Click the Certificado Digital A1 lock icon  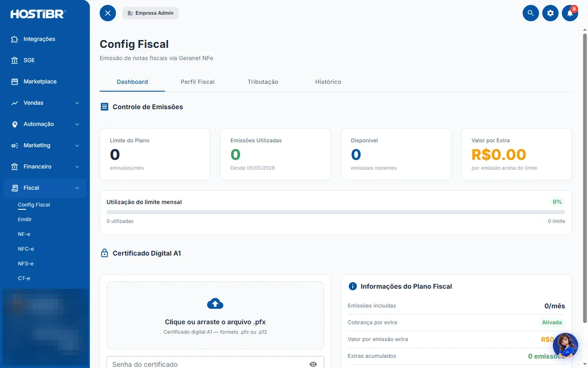(x=104, y=253)
